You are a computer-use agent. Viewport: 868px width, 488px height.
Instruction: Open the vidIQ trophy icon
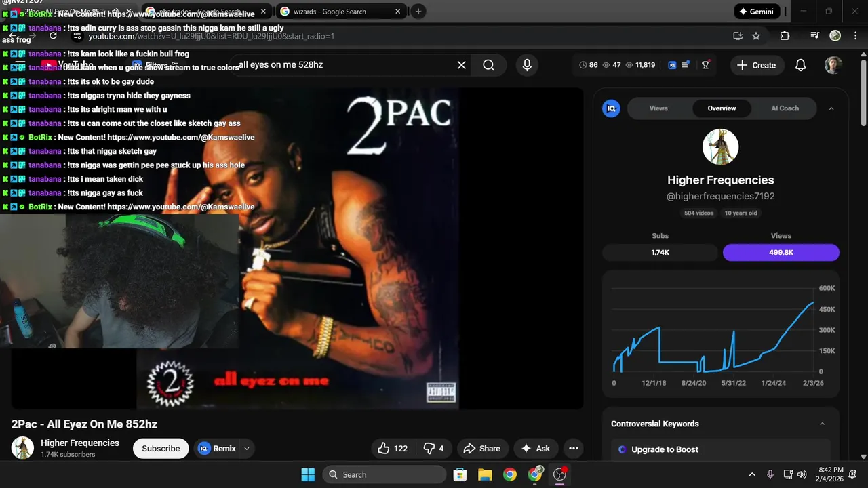pos(706,65)
